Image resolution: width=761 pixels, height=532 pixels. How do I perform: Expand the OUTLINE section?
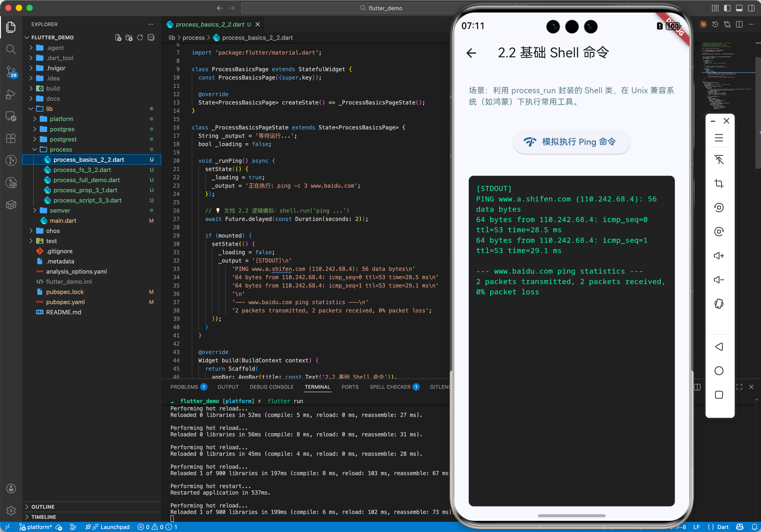43,507
